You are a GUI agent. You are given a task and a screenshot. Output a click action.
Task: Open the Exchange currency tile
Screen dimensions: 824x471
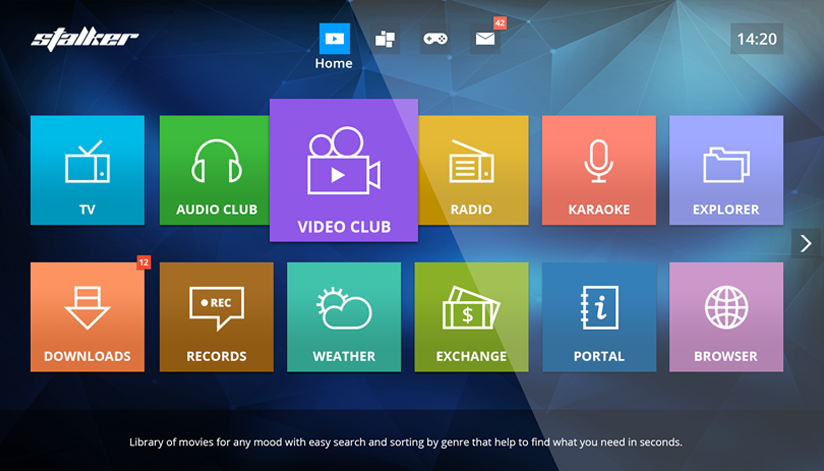point(471,317)
